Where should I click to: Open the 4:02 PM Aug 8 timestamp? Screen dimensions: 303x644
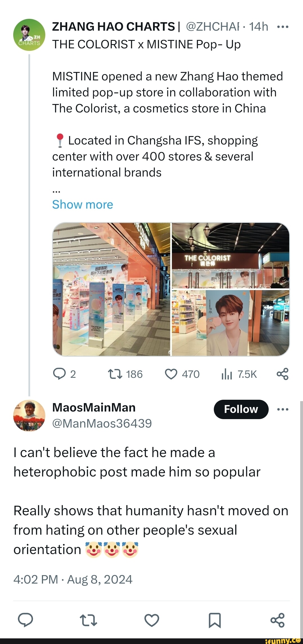[73, 579]
